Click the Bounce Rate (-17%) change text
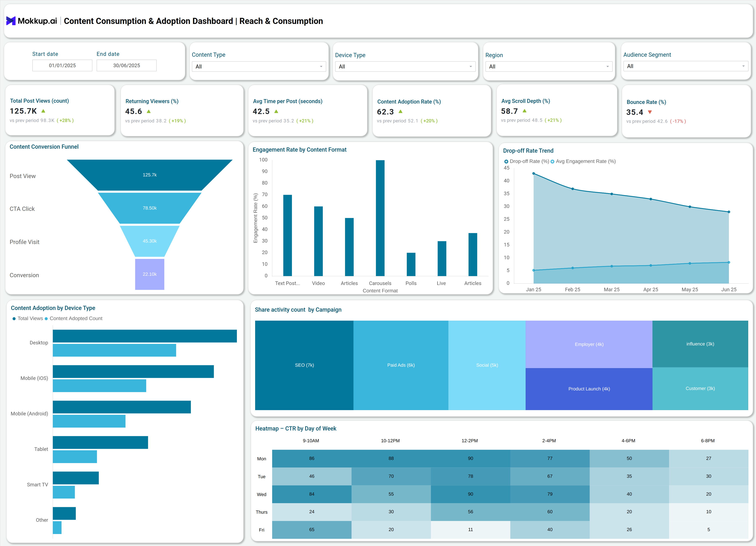 [678, 121]
